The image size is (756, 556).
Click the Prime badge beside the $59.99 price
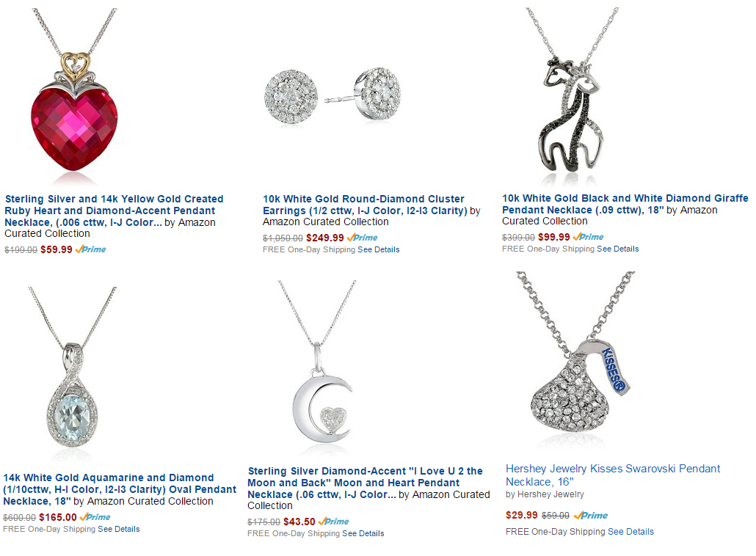pos(90,249)
